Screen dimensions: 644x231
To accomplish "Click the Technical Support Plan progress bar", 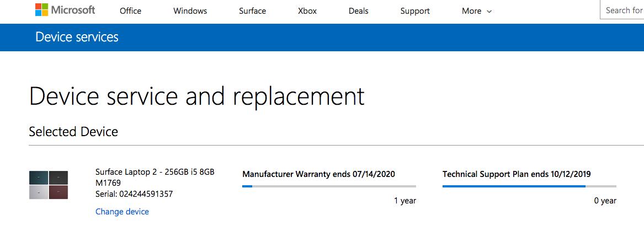I will pyautogui.click(x=529, y=186).
